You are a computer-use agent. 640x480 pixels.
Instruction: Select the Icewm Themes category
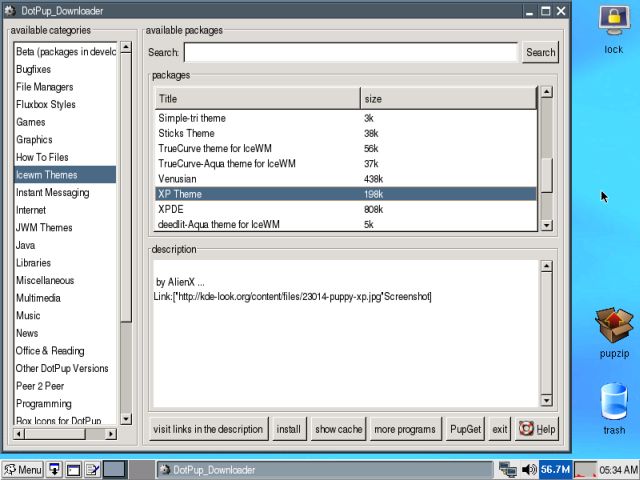65,175
